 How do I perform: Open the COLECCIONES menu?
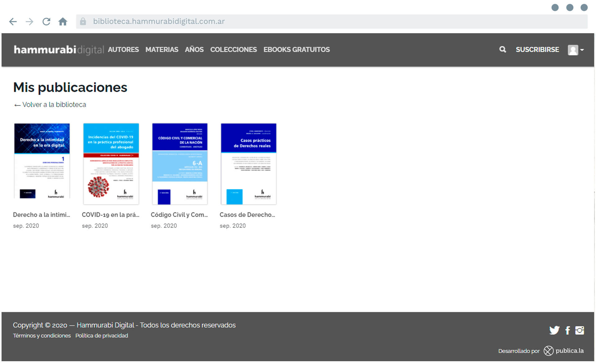tap(233, 50)
